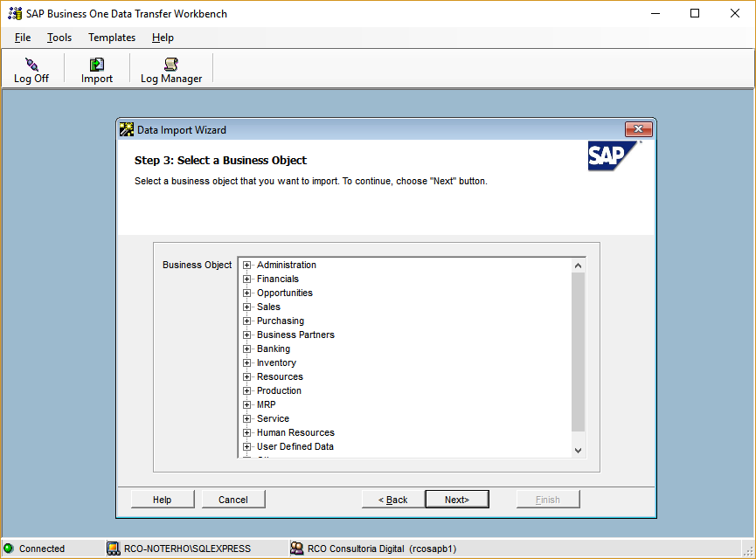This screenshot has height=559, width=756.
Task: Select the Resources tree label
Action: coord(280,376)
